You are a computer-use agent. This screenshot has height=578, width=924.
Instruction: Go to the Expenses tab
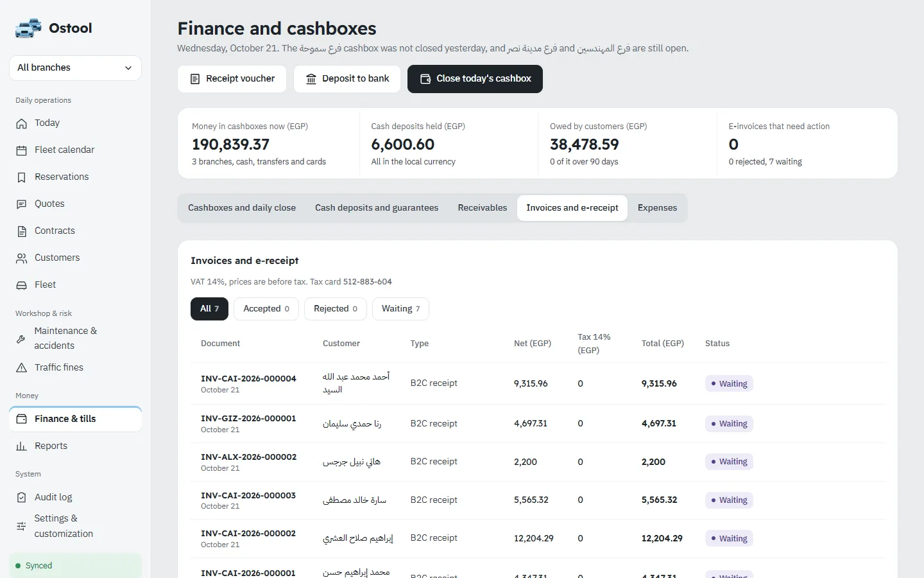coord(657,208)
